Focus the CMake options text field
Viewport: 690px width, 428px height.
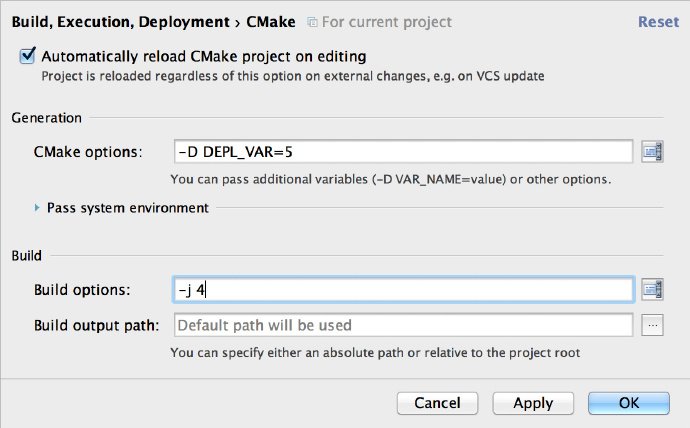pos(404,152)
